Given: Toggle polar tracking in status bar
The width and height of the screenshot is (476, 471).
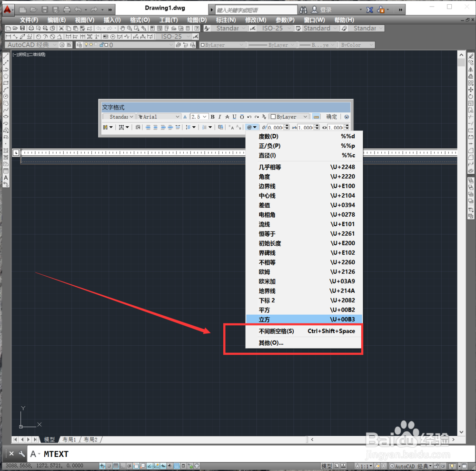Looking at the screenshot, I should pyautogui.click(x=129, y=466).
